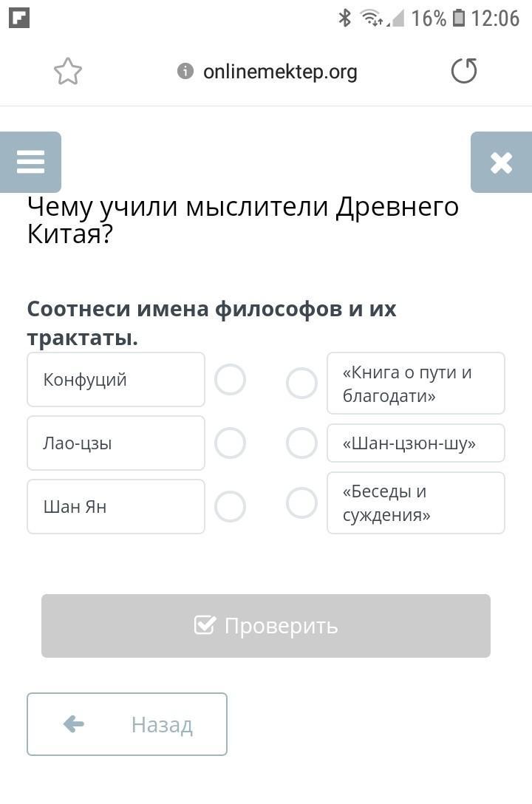Tap the Flipboard notification icon

point(19,18)
